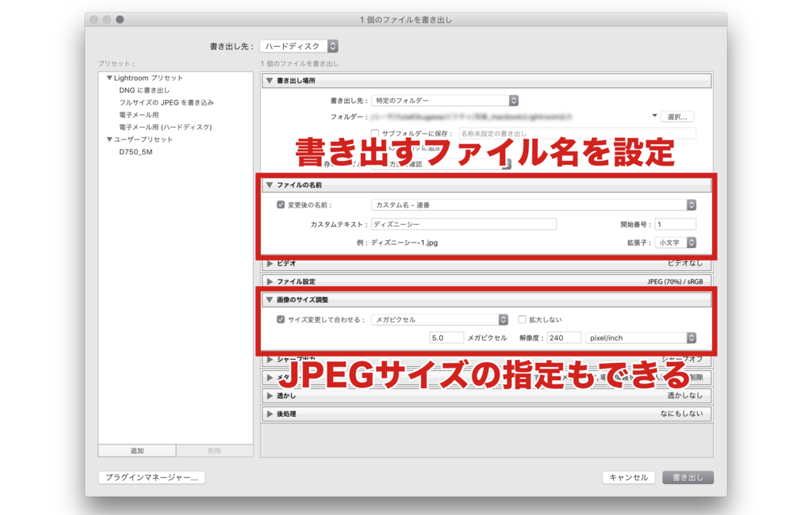Select フルサイズの JPEG を書き込み preset
812x515 pixels.
click(x=167, y=102)
